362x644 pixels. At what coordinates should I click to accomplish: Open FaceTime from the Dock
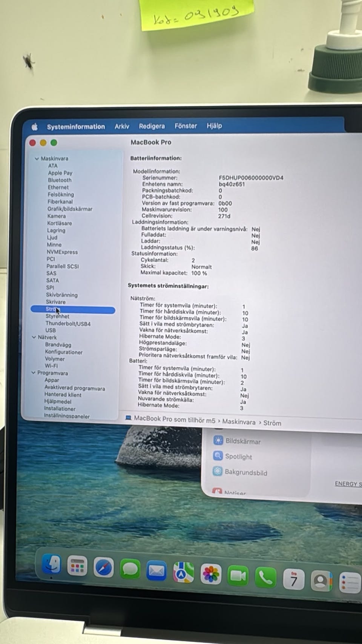point(238,575)
